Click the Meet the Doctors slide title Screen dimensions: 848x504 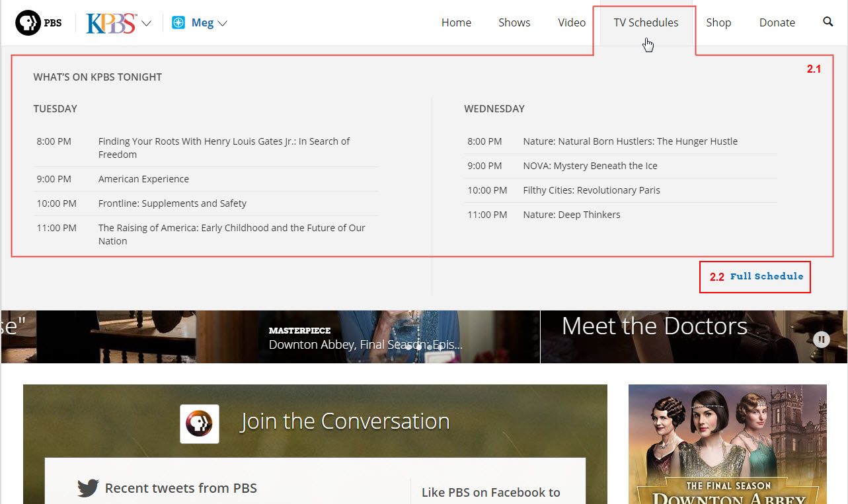tap(654, 326)
